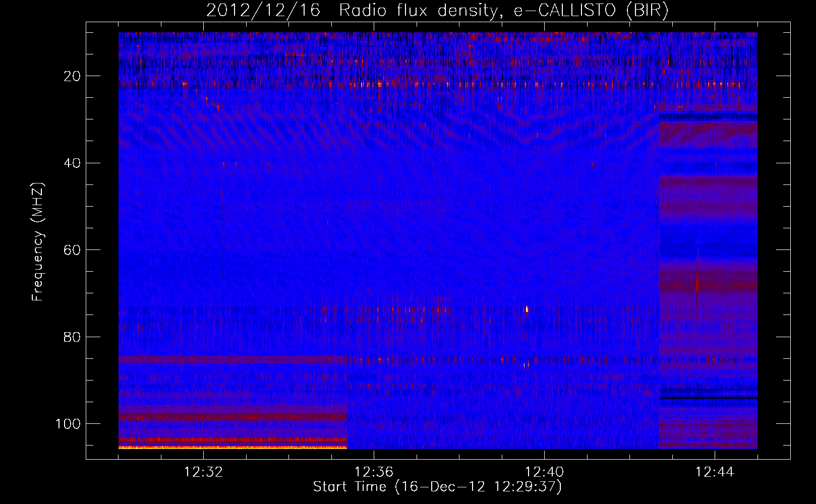816x504 pixels.
Task: Click the 12:44 time tick label
Action: click(x=715, y=472)
